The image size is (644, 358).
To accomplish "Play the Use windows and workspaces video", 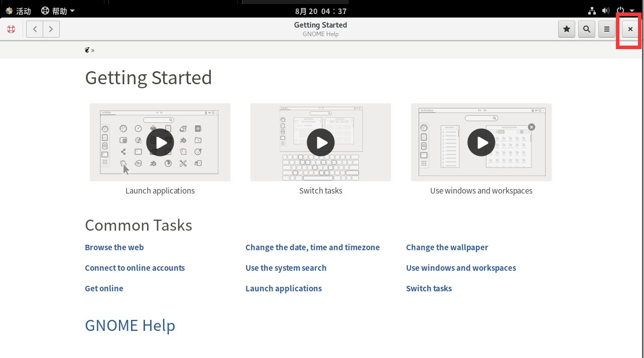I will coord(481,142).
